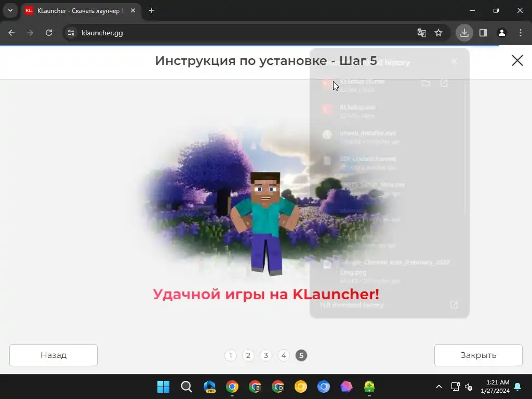Screen dimensions: 532x399
Task: Bookmark this page with the star icon
Action: (x=438, y=33)
